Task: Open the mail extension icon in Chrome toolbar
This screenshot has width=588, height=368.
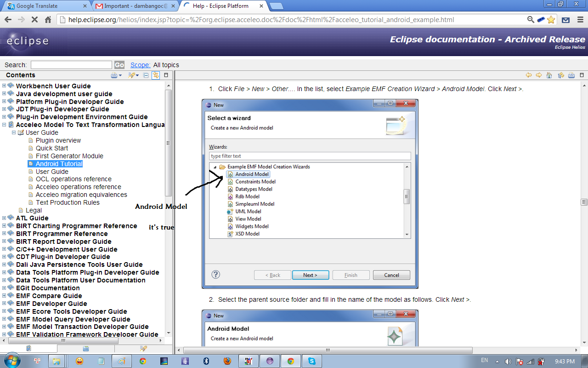Action: (x=566, y=20)
